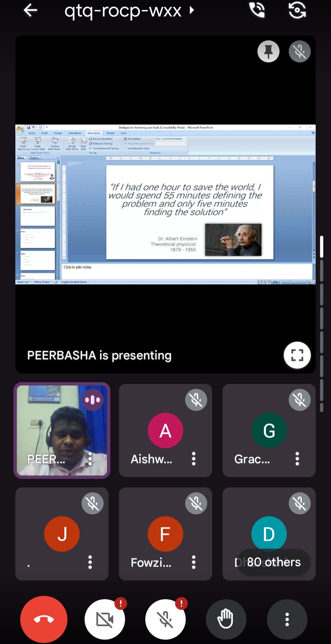
Task: Select PEERBASHA's video tile
Action: tap(62, 430)
